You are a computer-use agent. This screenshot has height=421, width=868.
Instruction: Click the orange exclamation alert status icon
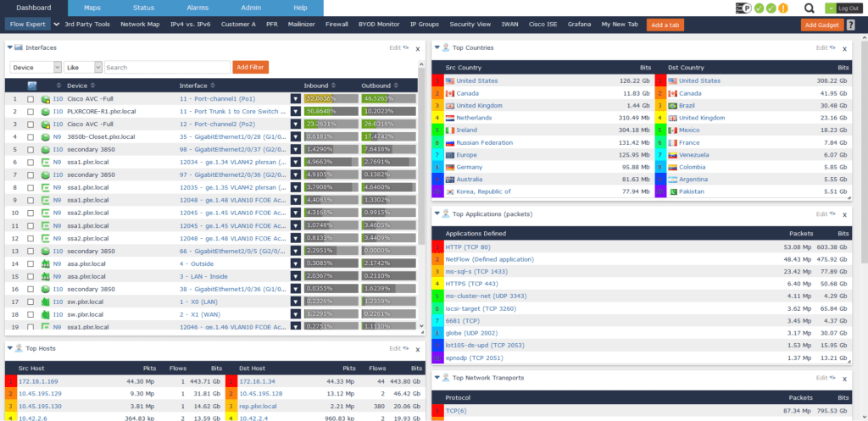[x=782, y=8]
